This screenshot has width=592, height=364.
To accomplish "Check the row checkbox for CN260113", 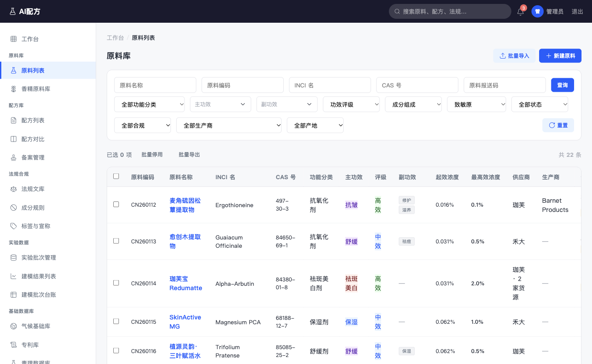I will [116, 241].
